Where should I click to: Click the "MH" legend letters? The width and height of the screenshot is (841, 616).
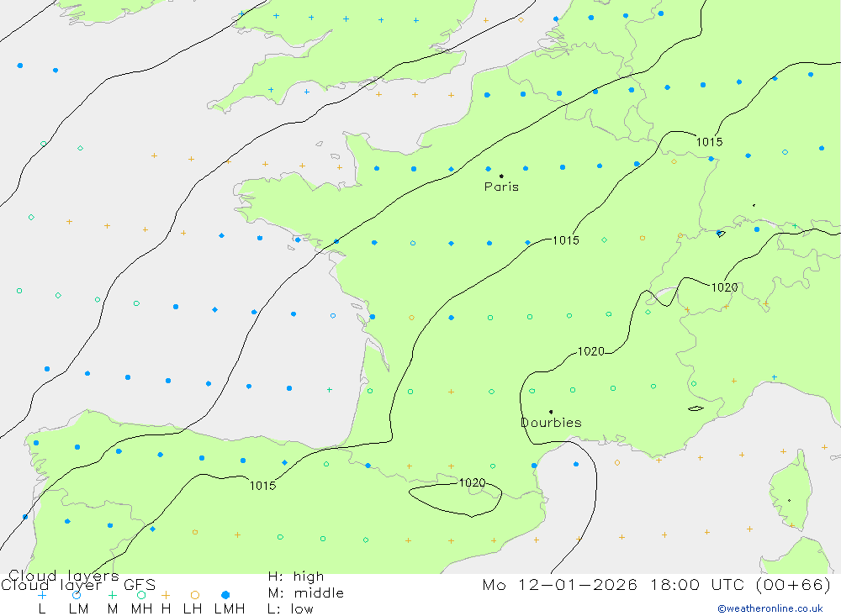(141, 609)
